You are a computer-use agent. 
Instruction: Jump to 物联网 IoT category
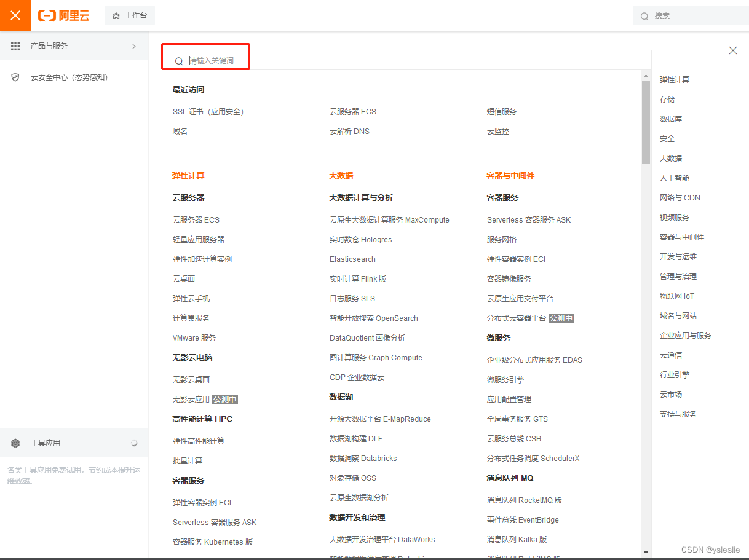coord(677,296)
